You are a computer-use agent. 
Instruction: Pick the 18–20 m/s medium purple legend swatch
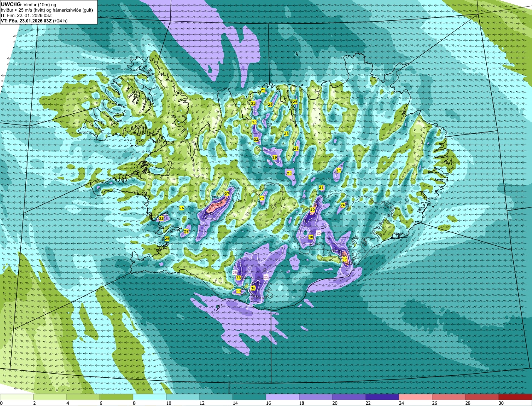pos(316,397)
